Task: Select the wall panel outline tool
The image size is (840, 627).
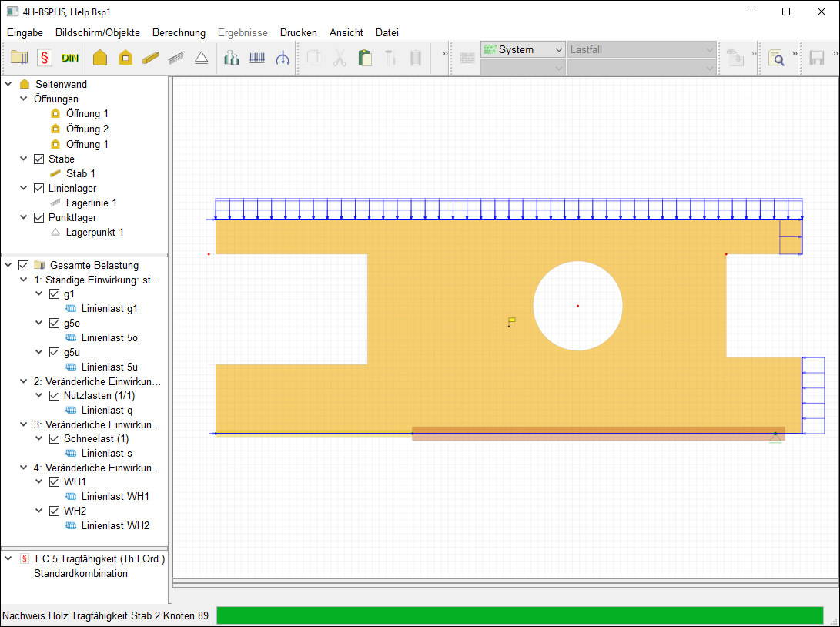Action: tap(100, 58)
